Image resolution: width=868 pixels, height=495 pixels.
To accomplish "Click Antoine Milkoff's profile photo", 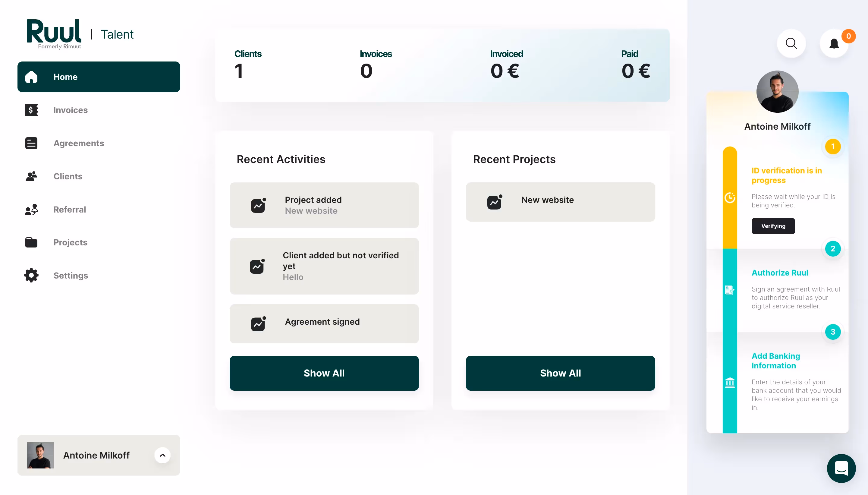I will (x=777, y=91).
